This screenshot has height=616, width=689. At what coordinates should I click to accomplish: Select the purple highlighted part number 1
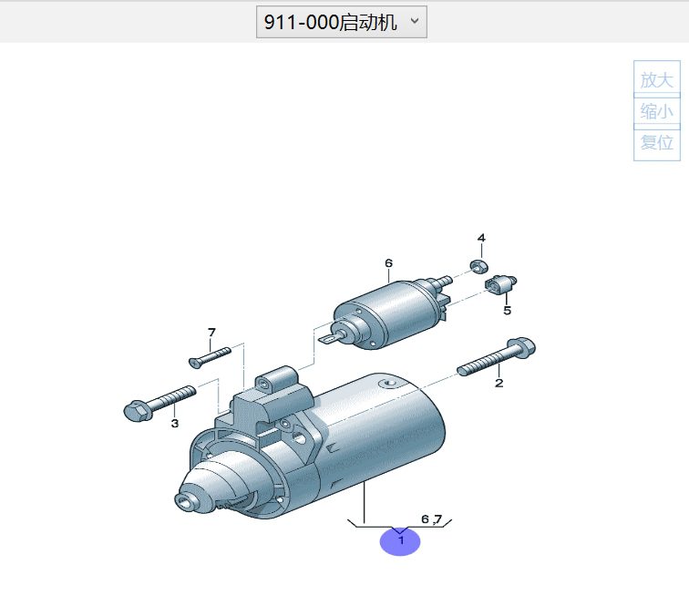coord(400,540)
